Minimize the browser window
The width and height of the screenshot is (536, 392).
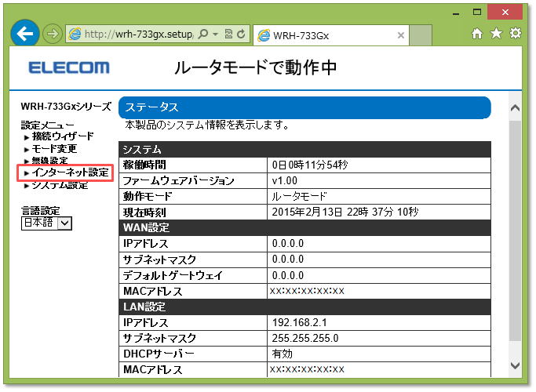coord(456,13)
